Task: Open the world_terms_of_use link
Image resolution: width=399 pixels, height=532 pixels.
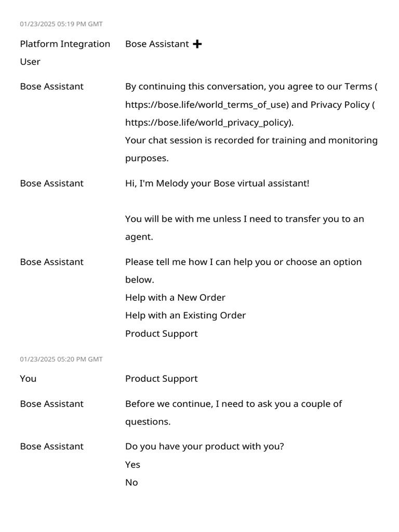Action: point(206,104)
